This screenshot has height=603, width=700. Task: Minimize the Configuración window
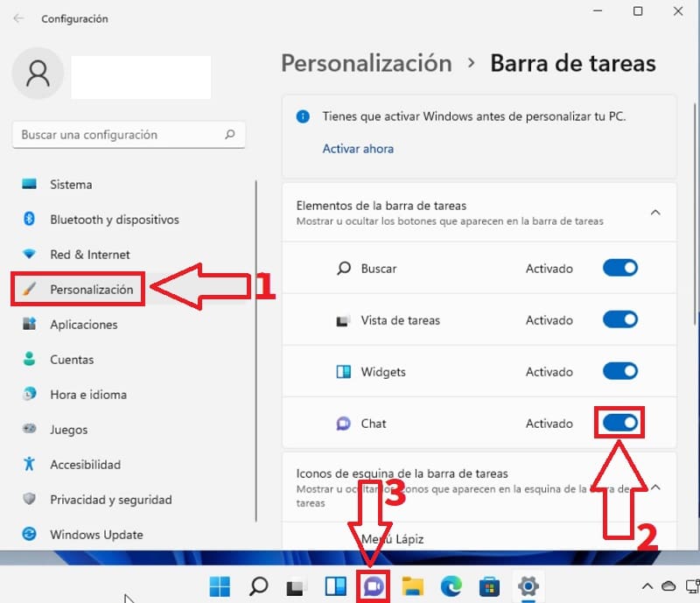click(598, 11)
